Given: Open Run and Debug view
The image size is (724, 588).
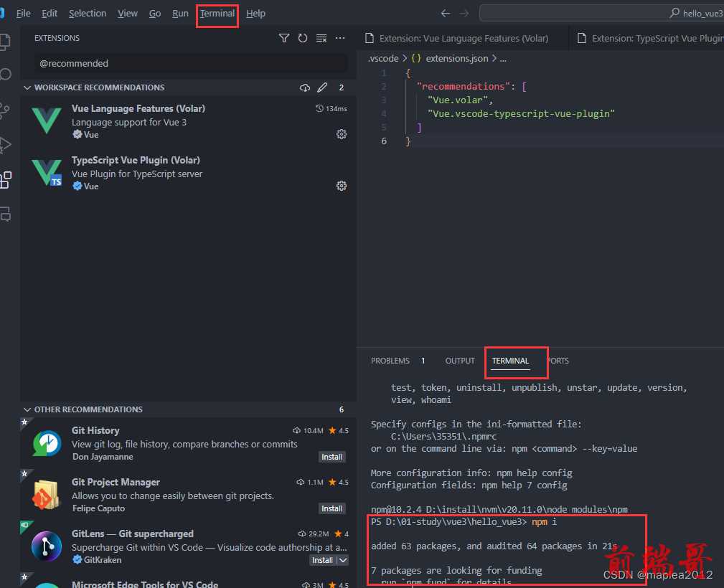Looking at the screenshot, I should pyautogui.click(x=5, y=145).
